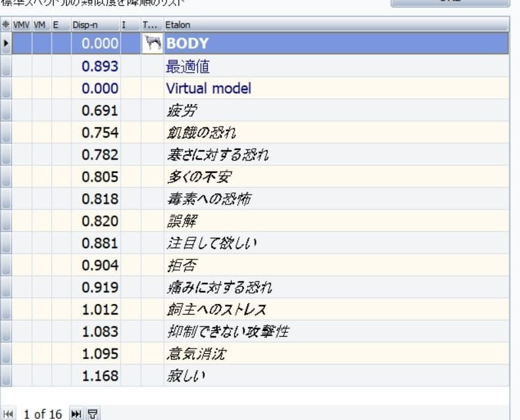The width and height of the screenshot is (520, 420).
Task: Click the VM column header
Action: (40, 25)
